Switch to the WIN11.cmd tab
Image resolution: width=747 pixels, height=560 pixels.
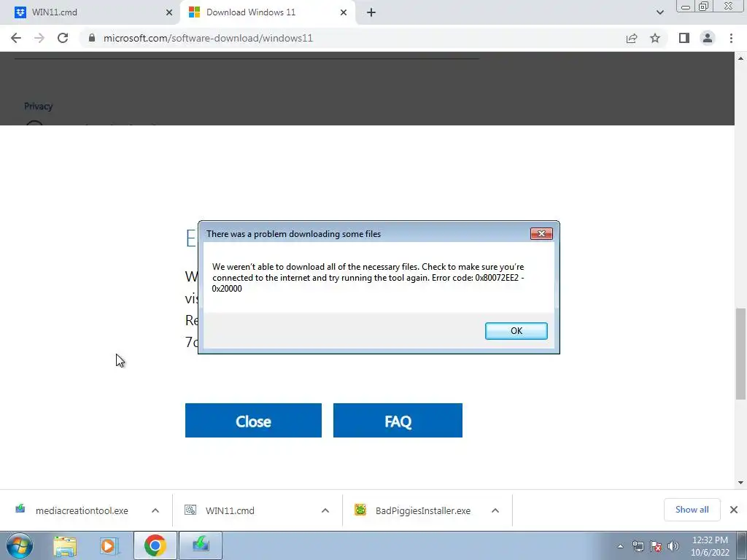pos(90,12)
